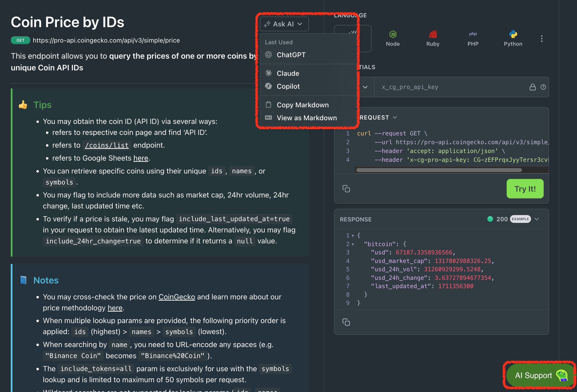Open the Ask AI dropdown button

tap(284, 24)
